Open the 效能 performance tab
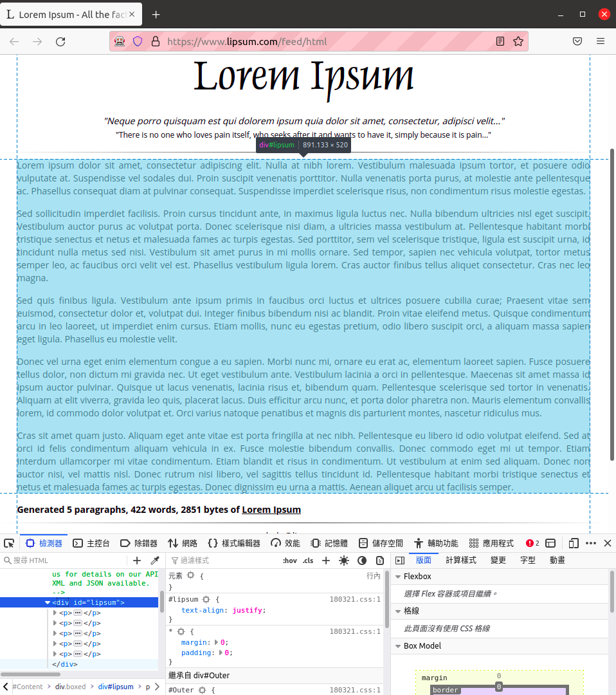Screen dimensions: 616x695 [285, 543]
